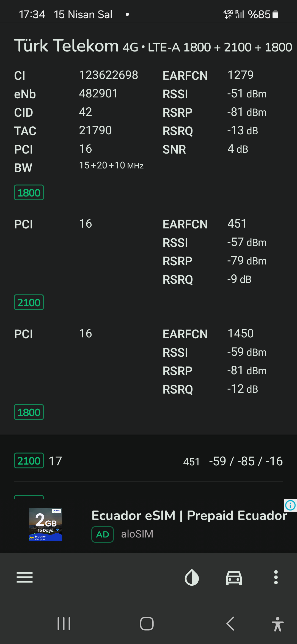Open the Ecuador eSIM ad thumbnail

(46, 524)
